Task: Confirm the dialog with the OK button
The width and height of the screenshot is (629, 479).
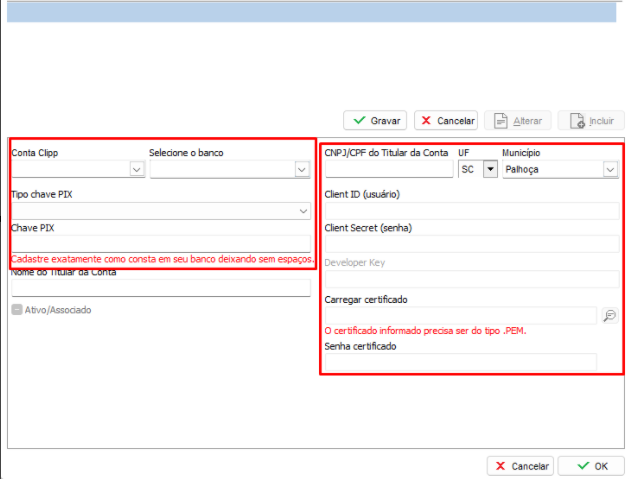Action: 591,466
